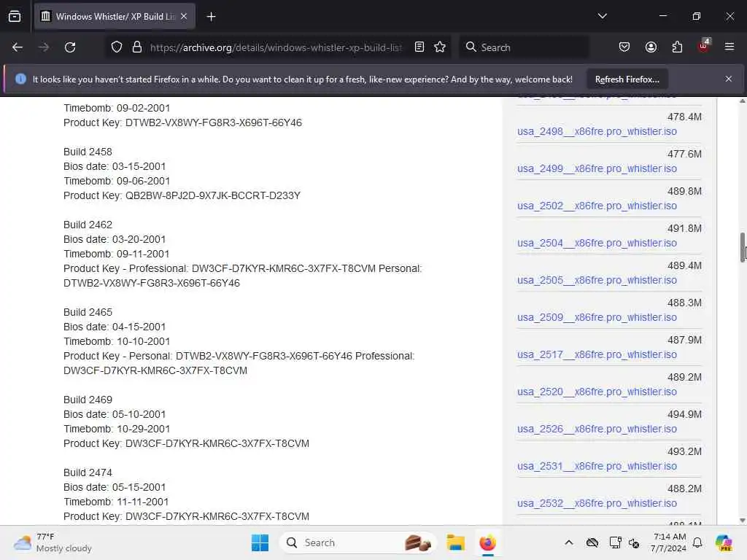747x560 pixels.
Task: Toggle reader view icon in address bar
Action: (x=419, y=47)
